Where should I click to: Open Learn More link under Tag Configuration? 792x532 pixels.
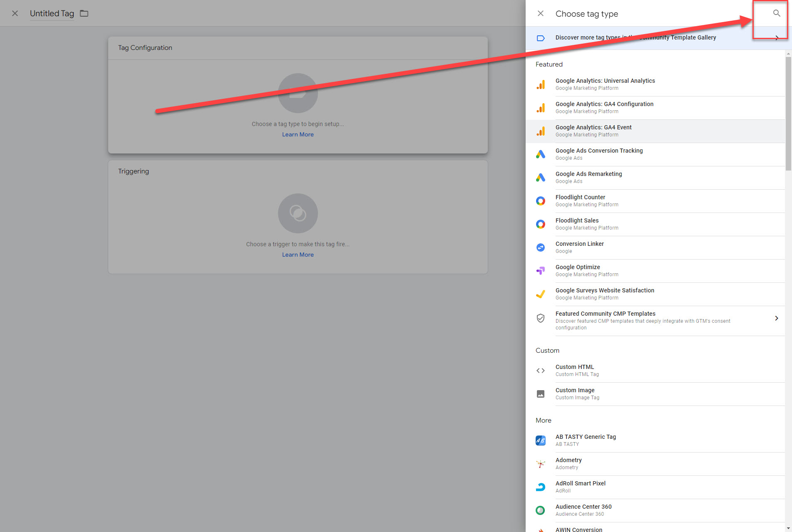(298, 134)
